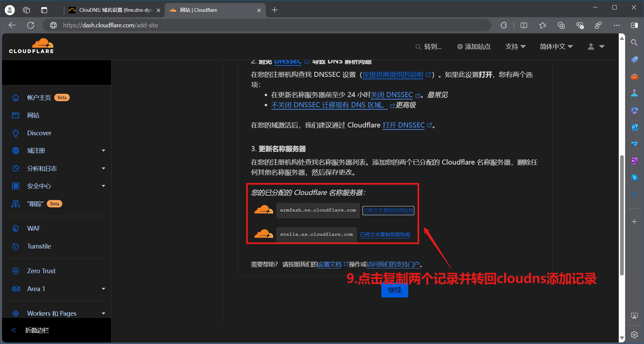This screenshot has height=344, width=644.
Task: Go back with the browser back arrow
Action: point(12,25)
